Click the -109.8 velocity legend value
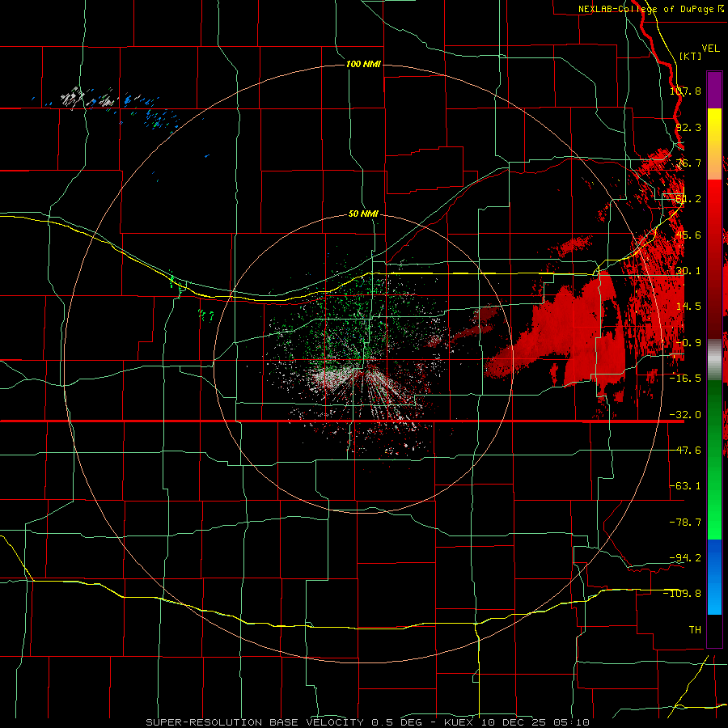 click(683, 594)
